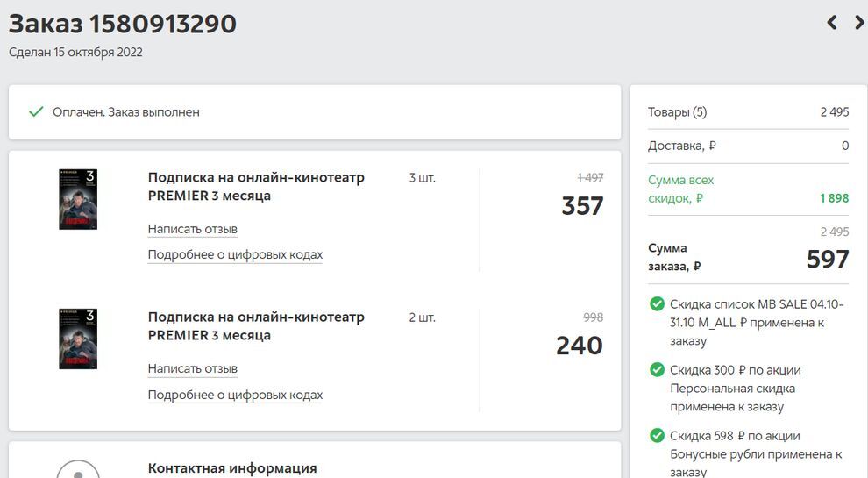Open Подробнее о цифровых кодах for 3 шт. item
The height and width of the screenshot is (478, 868).
click(x=235, y=254)
